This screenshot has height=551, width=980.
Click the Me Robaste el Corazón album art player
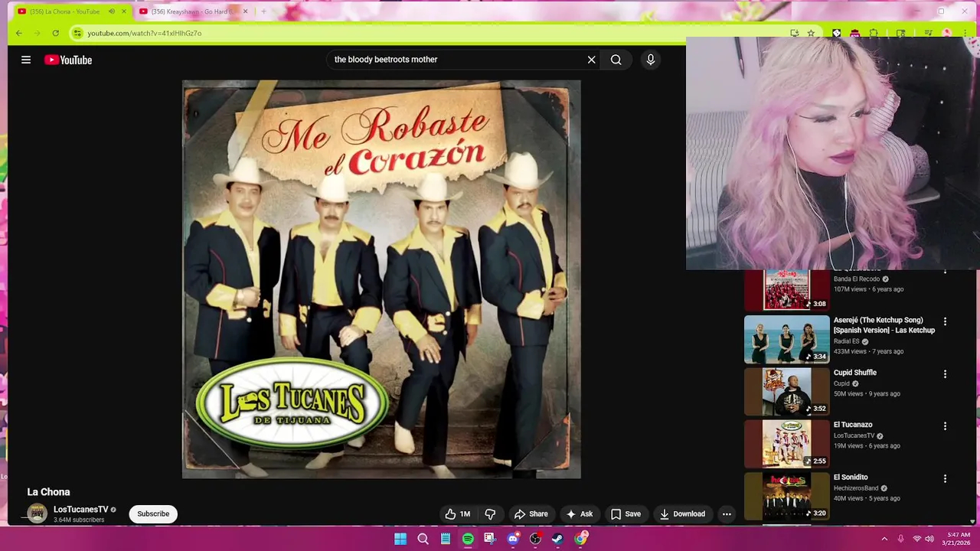pyautogui.click(x=381, y=279)
